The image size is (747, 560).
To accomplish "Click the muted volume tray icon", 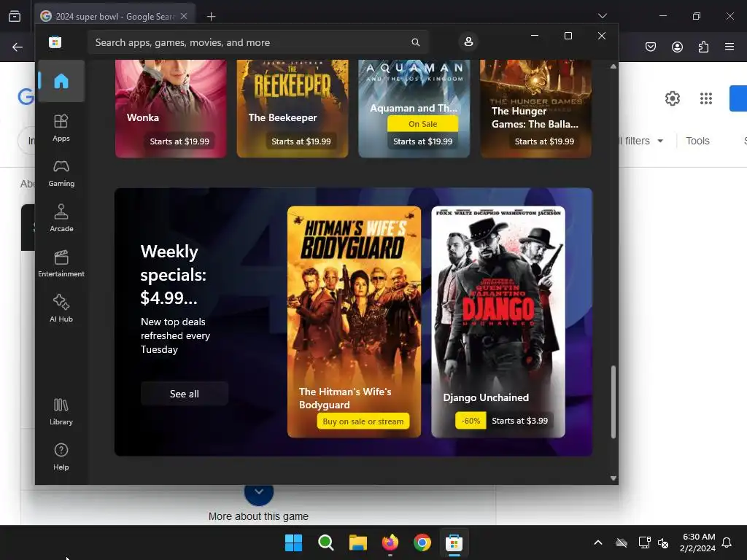I will pos(663,542).
